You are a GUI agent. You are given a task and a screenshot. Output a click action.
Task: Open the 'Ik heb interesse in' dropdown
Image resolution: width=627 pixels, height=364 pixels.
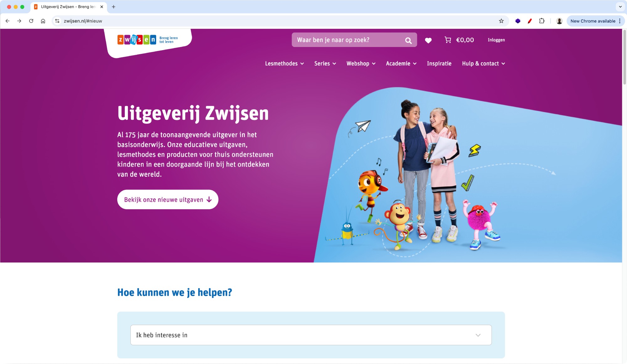click(x=311, y=335)
